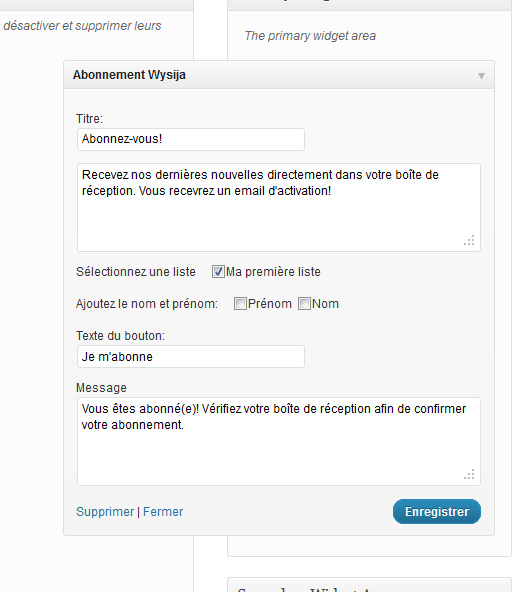Uncheck the Ma première liste checkbox
The height and width of the screenshot is (592, 525).
(218, 271)
